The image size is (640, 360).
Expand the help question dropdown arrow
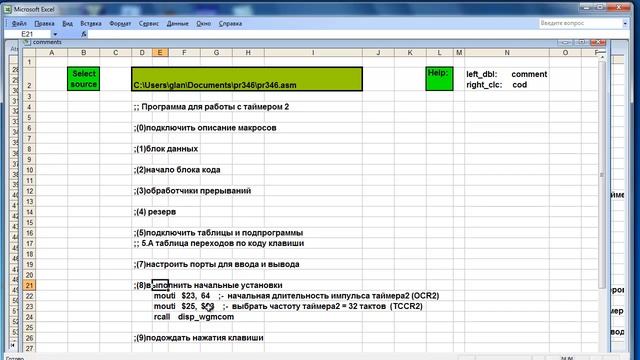pyautogui.click(x=625, y=24)
